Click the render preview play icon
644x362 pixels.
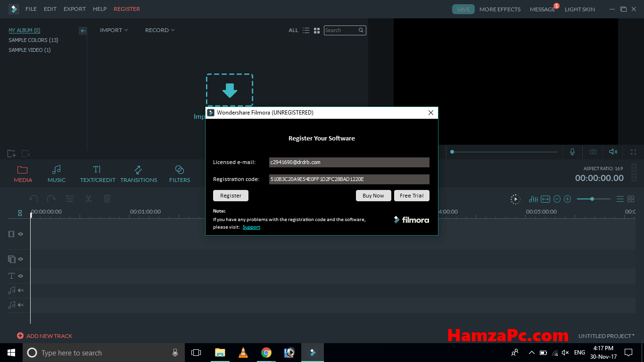coord(516,199)
